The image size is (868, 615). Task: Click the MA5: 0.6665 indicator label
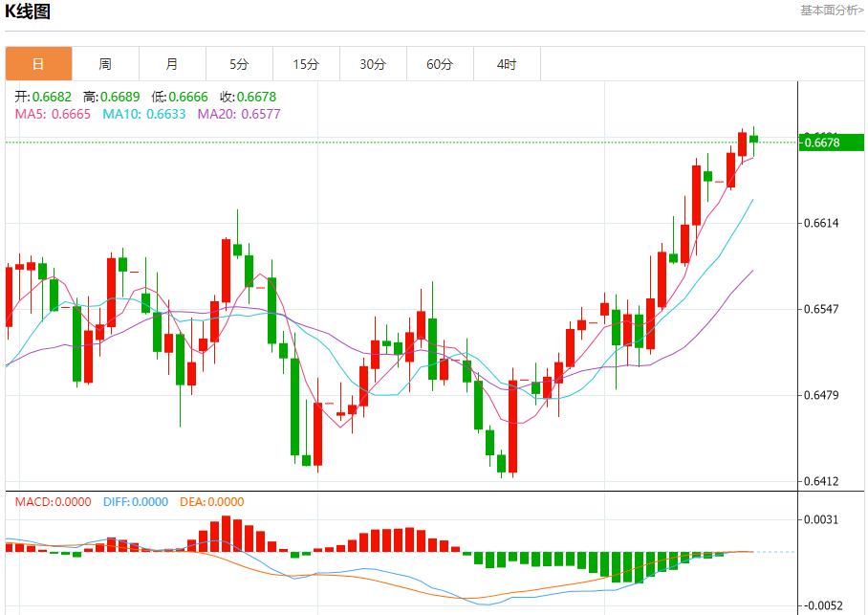(53, 114)
